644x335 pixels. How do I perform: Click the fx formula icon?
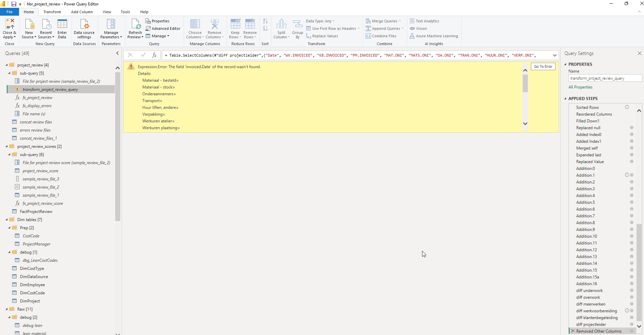(154, 55)
